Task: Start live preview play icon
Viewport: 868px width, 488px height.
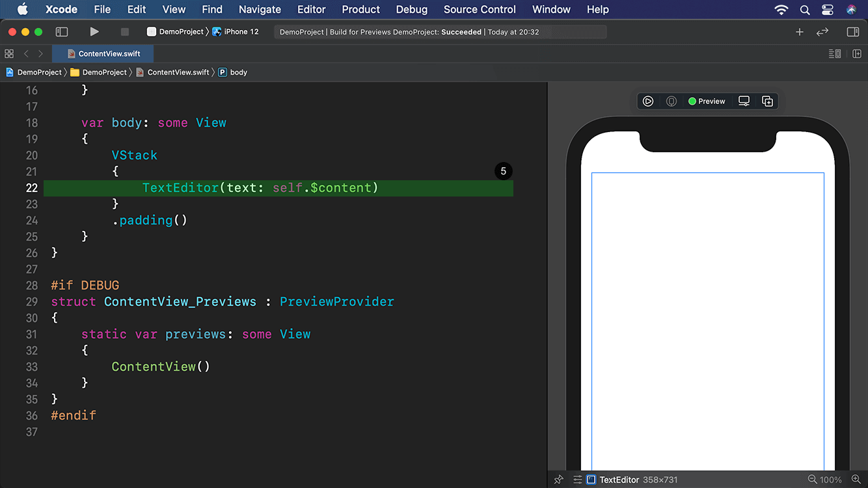Action: (648, 101)
